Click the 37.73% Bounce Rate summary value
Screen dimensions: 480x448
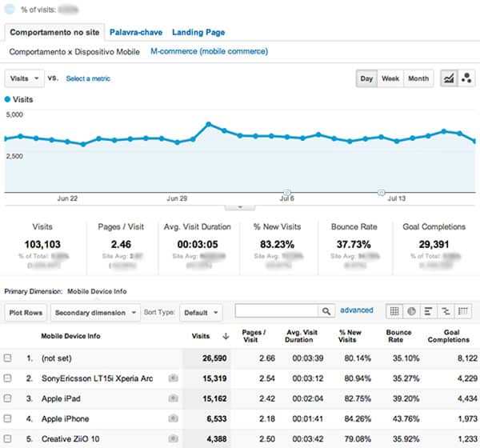pyautogui.click(x=354, y=244)
